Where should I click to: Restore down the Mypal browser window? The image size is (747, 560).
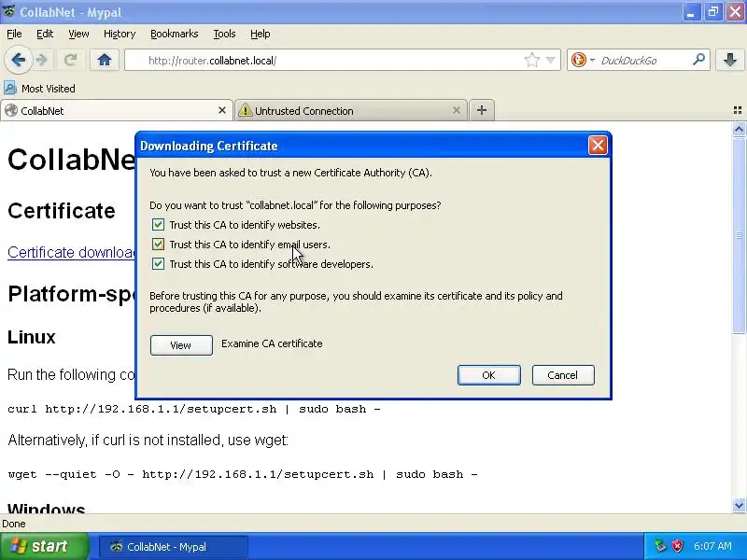click(x=713, y=12)
